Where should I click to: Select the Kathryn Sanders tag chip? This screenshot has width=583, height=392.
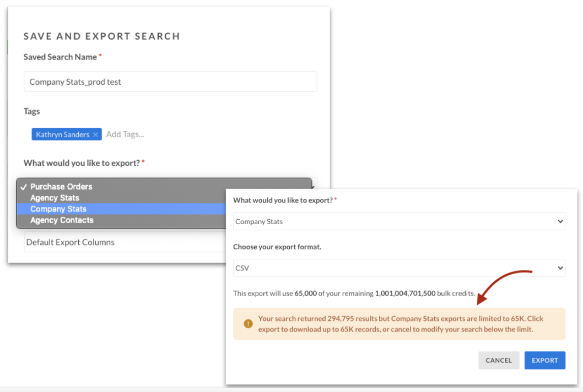click(x=67, y=134)
